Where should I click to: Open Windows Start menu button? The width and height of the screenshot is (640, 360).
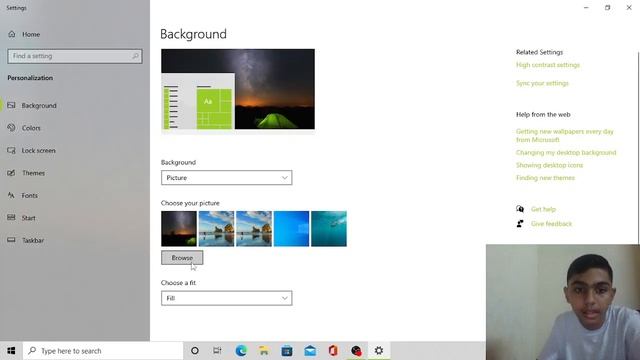point(11,351)
